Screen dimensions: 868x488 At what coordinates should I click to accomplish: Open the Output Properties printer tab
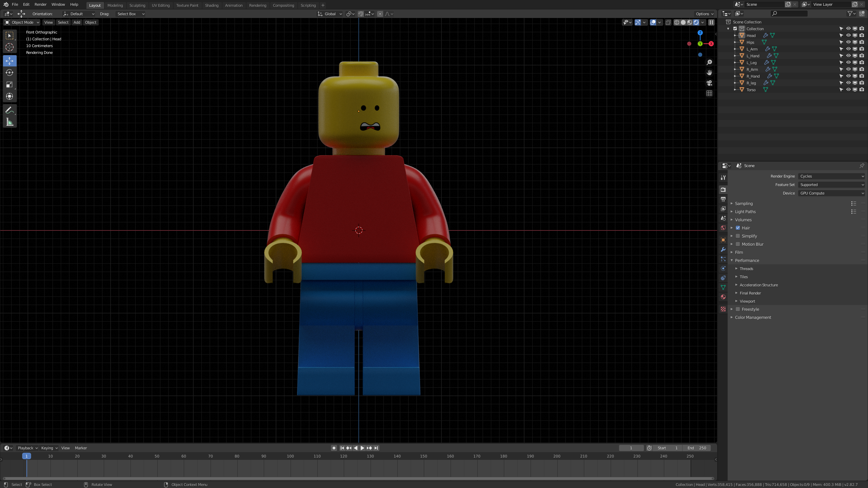point(723,199)
